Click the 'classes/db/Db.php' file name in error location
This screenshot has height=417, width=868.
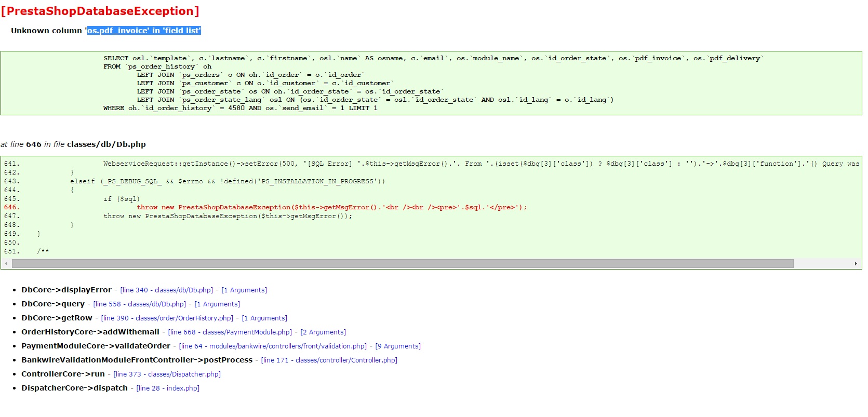(106, 144)
